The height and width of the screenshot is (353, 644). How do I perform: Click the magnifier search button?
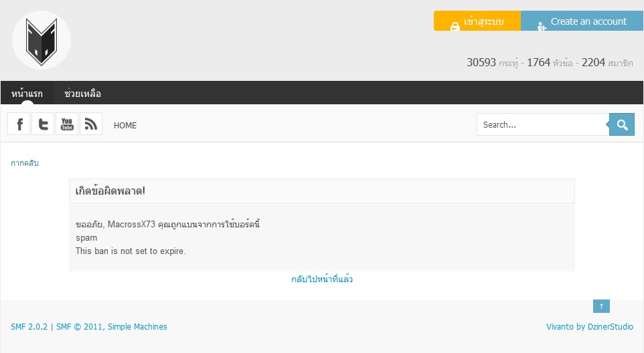[622, 124]
